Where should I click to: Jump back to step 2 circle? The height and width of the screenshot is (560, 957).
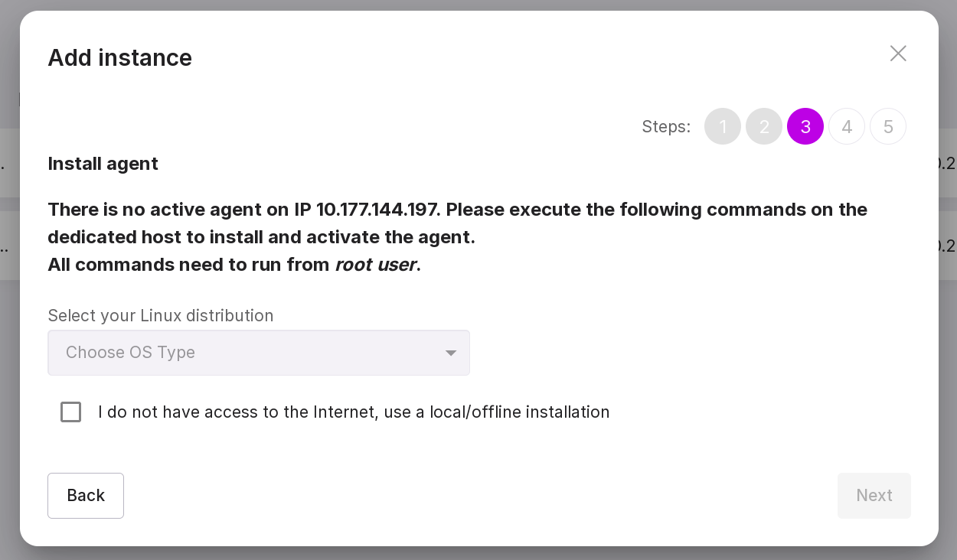[764, 127]
